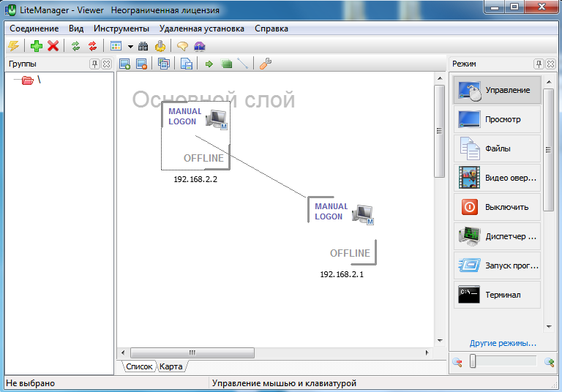The height and width of the screenshot is (392, 562).
Task: Pin the Режим panel
Action: (539, 64)
